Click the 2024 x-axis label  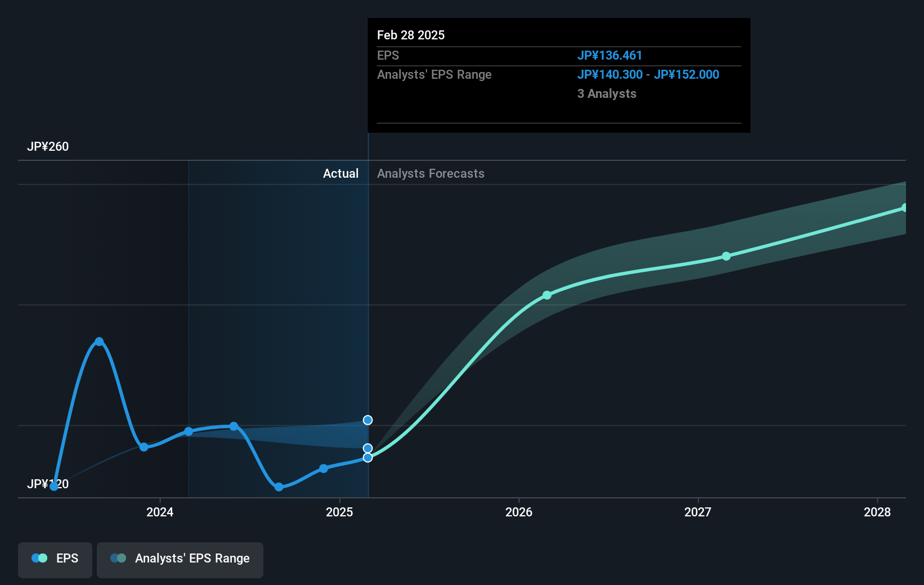[x=160, y=512]
